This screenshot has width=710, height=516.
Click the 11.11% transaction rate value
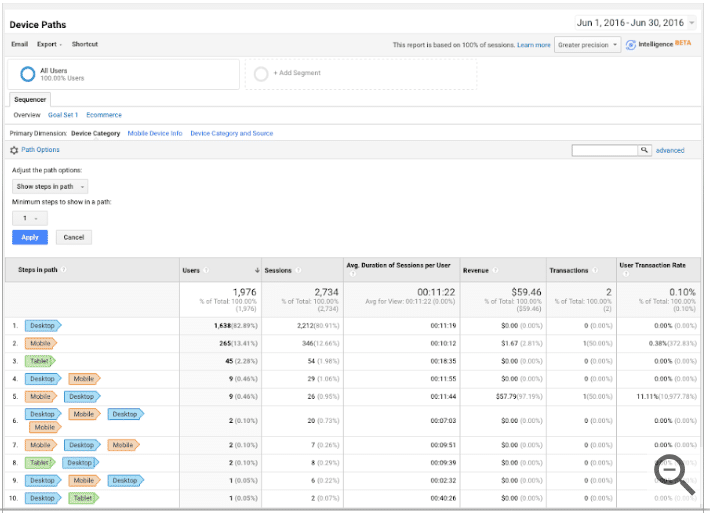[x=648, y=397]
